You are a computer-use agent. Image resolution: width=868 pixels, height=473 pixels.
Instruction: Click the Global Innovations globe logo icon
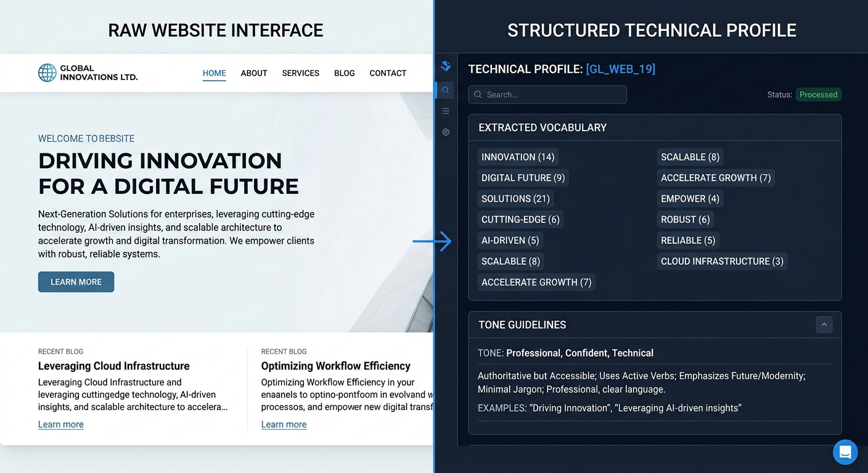pos(47,73)
